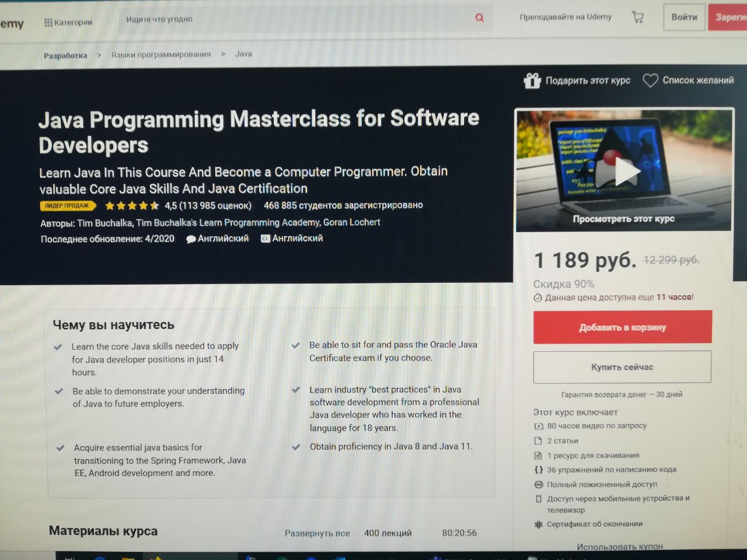This screenshot has width=747, height=560.
Task: Click the '4,5 (113 985 оценок)' rating text
Action: tap(208, 205)
